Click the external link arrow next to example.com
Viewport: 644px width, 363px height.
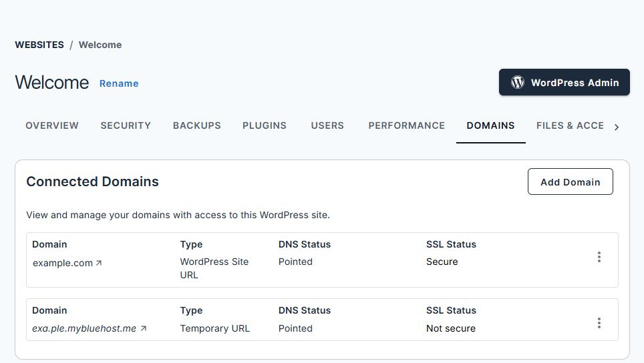click(99, 263)
